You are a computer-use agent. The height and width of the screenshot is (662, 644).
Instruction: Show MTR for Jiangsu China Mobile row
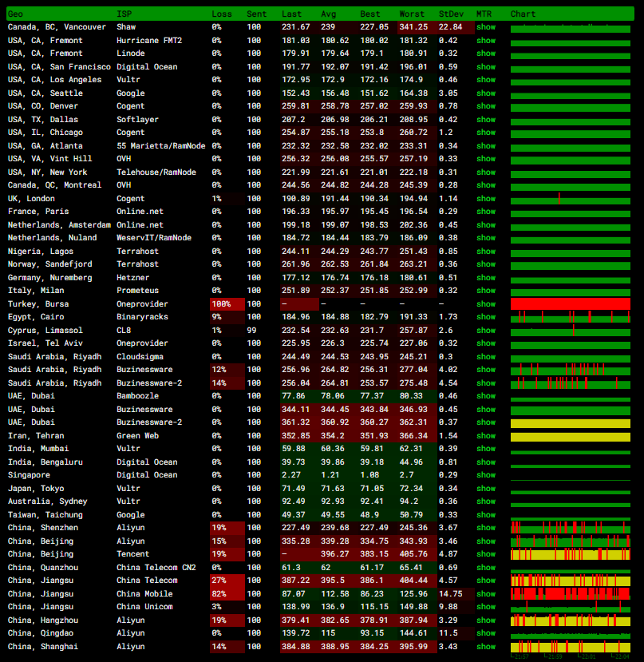pyautogui.click(x=486, y=593)
